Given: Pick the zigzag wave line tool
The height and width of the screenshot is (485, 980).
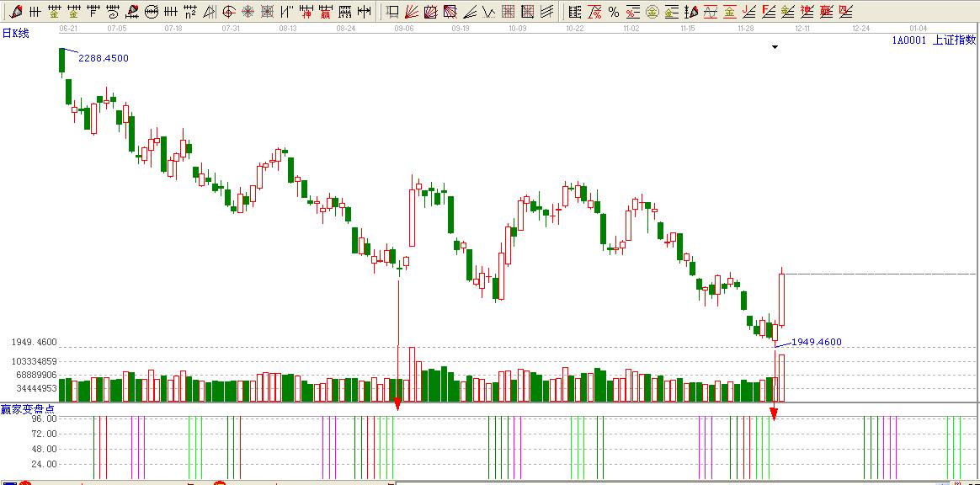Looking at the screenshot, I should point(488,12).
